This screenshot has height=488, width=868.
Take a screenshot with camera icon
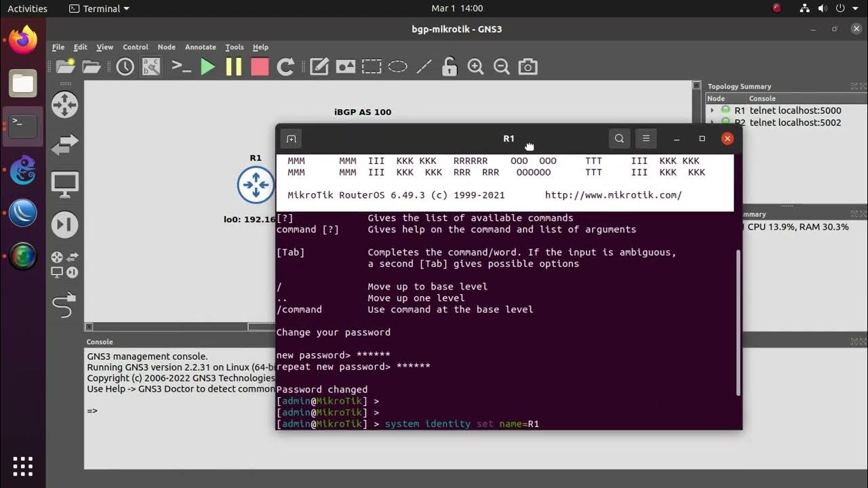528,66
